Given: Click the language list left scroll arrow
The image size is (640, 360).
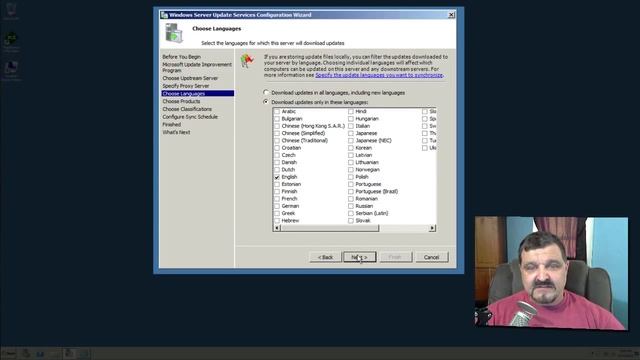Looking at the screenshot, I should click(277, 228).
